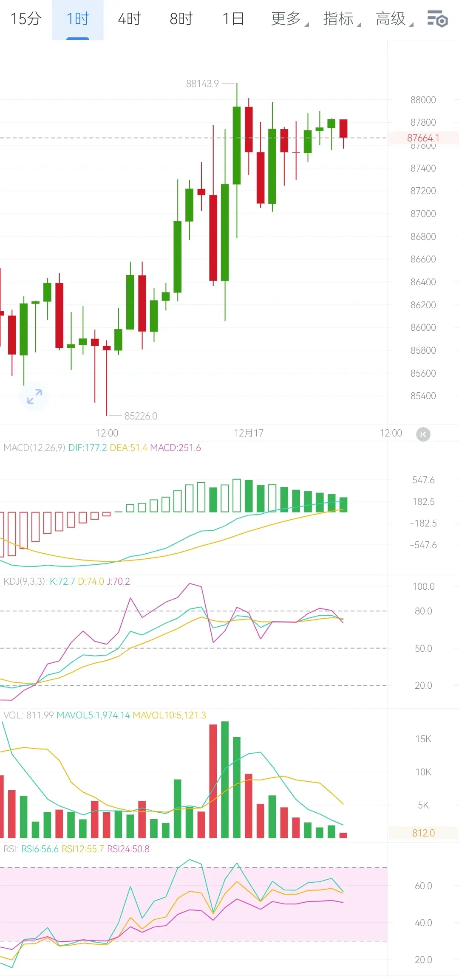Tap the K:72.7 value
Viewport: 459px width, 980px height.
pyautogui.click(x=62, y=581)
